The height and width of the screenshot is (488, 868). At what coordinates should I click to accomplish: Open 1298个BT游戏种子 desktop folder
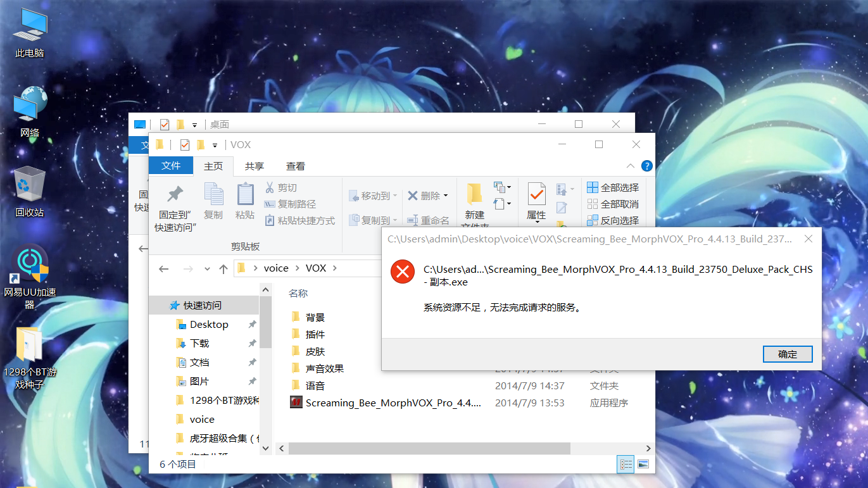pyautogui.click(x=30, y=358)
